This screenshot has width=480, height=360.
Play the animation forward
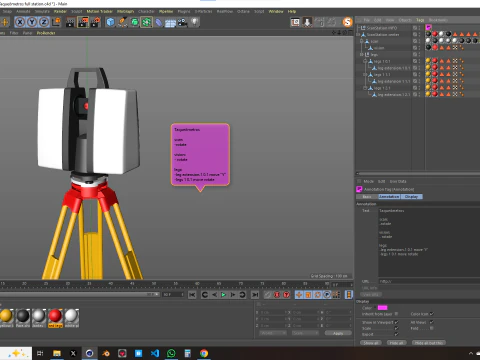tap(224, 295)
